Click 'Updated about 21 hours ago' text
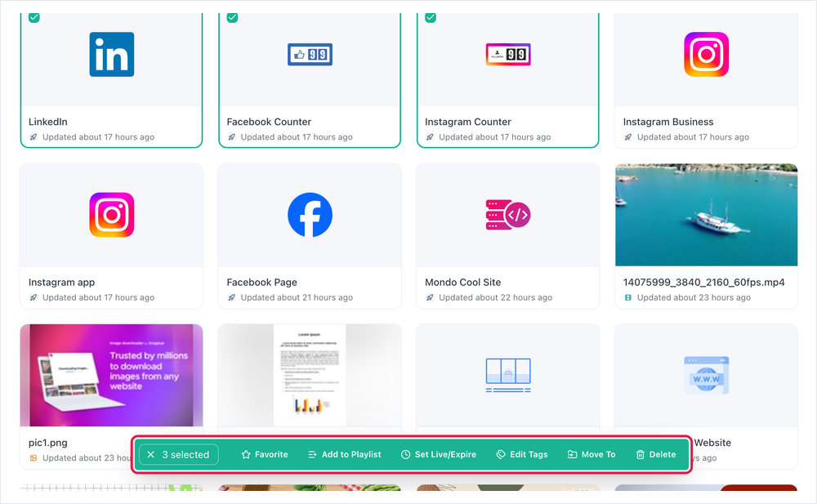Viewport: 817px width, 504px height. (297, 297)
